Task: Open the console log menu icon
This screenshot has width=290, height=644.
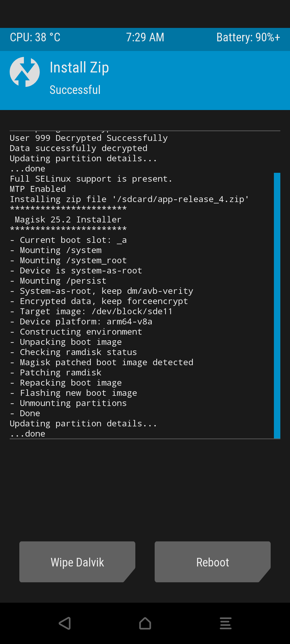Action: [x=226, y=623]
